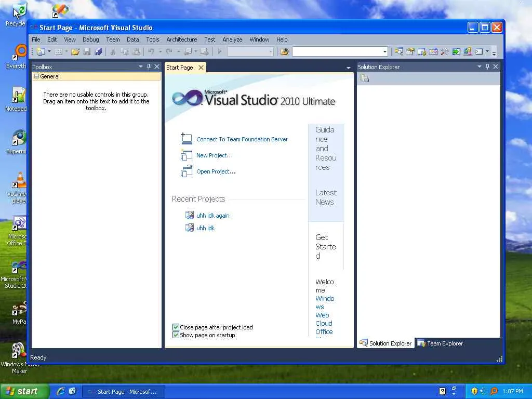Click the Extension Manager toolbar icon
The height and width of the screenshot is (399, 532).
tap(468, 51)
